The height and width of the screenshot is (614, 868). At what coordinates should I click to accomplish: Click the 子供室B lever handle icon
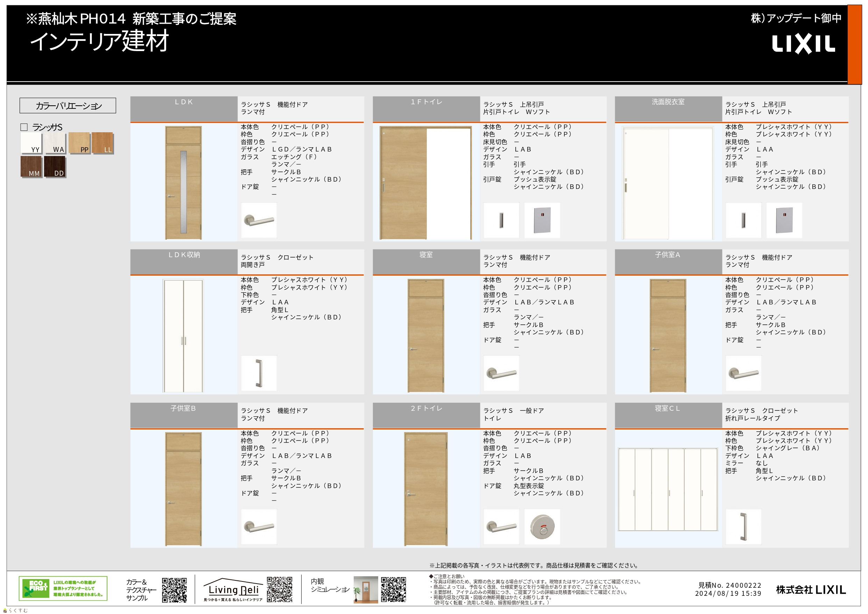(259, 527)
